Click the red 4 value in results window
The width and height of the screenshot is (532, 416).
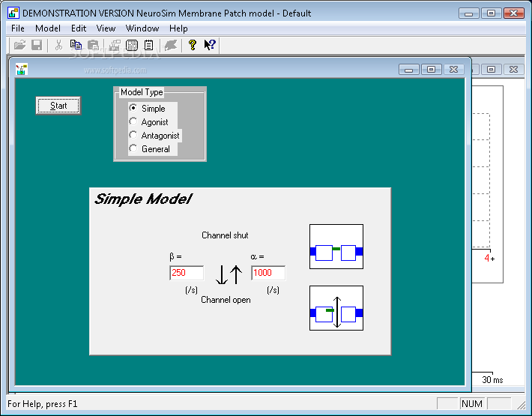(x=487, y=258)
